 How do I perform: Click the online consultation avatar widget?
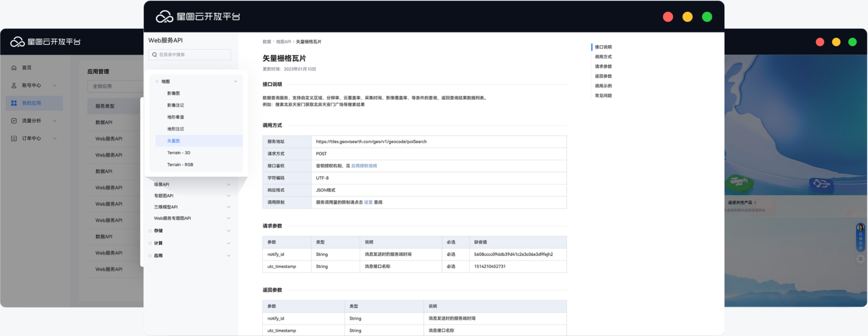coord(860,237)
